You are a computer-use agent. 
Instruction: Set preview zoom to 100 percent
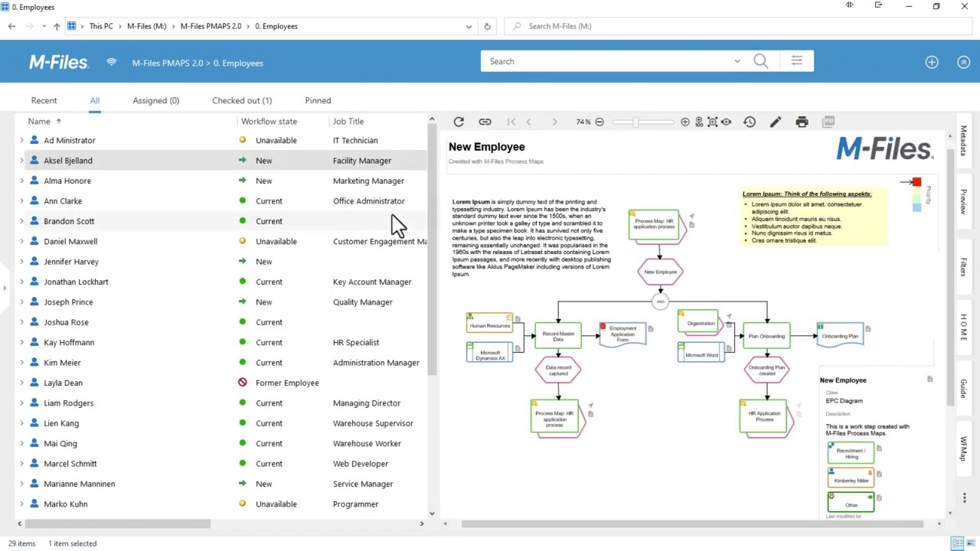699,122
